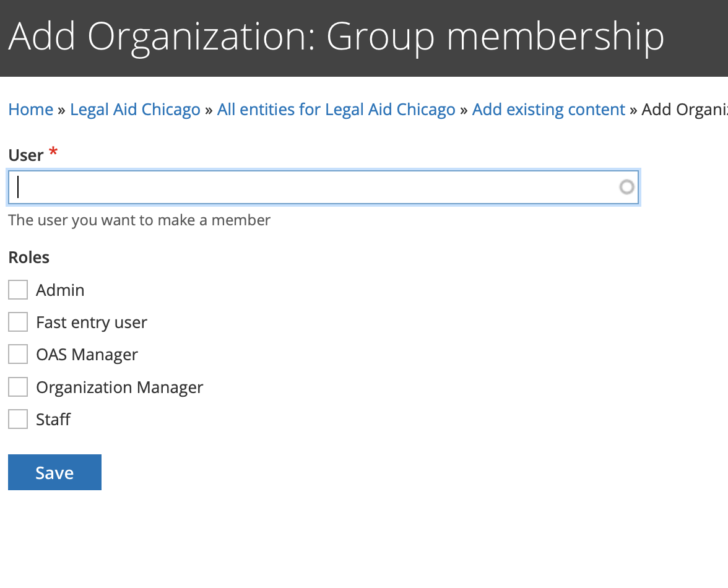Click the Save button

54,472
